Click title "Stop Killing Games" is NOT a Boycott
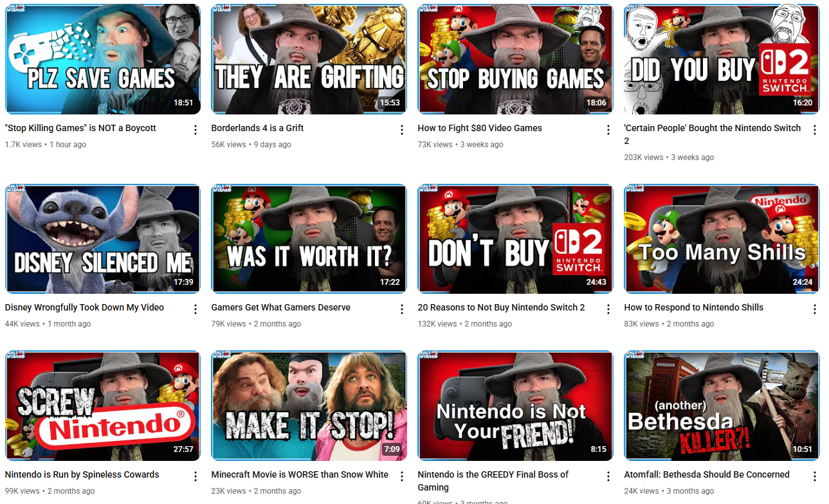The height and width of the screenshot is (504, 829). click(80, 128)
